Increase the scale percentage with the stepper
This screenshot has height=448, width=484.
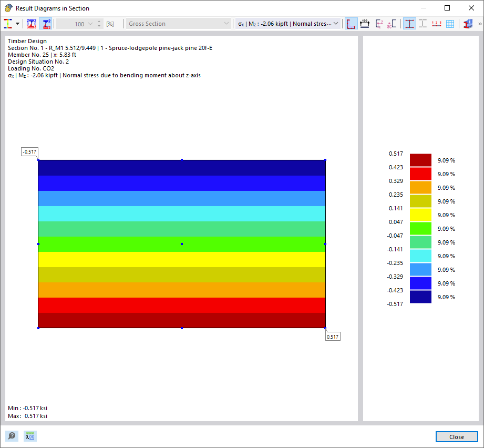[99, 21]
